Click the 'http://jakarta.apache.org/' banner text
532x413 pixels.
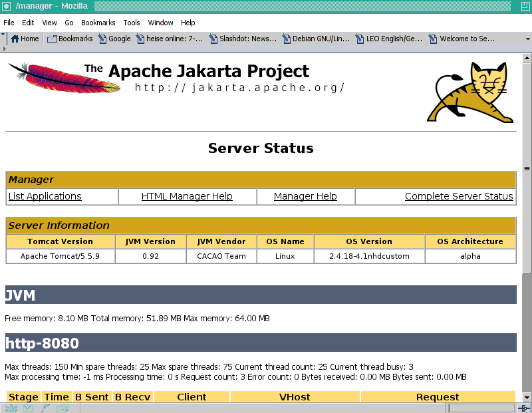click(x=239, y=88)
